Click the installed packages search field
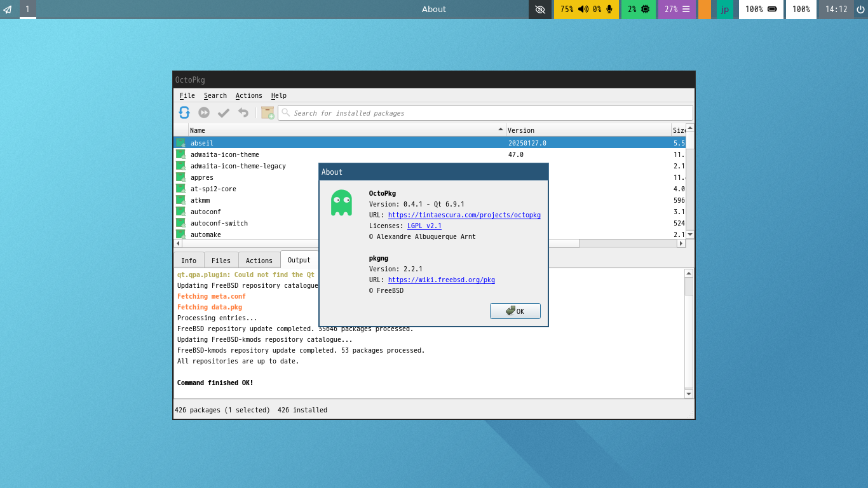The image size is (868, 488). [486, 113]
